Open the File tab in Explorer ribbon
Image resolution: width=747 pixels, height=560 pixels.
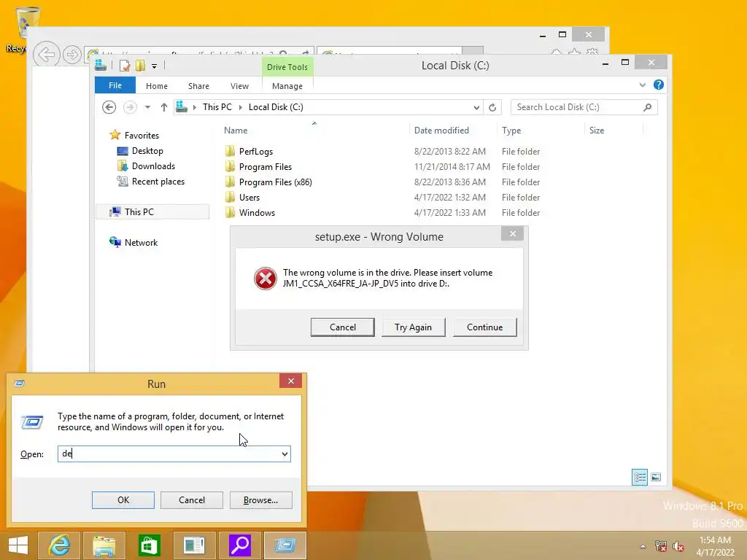(x=115, y=86)
